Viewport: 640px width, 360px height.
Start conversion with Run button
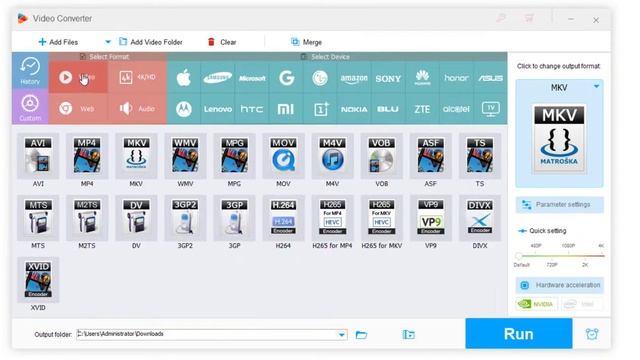click(519, 334)
